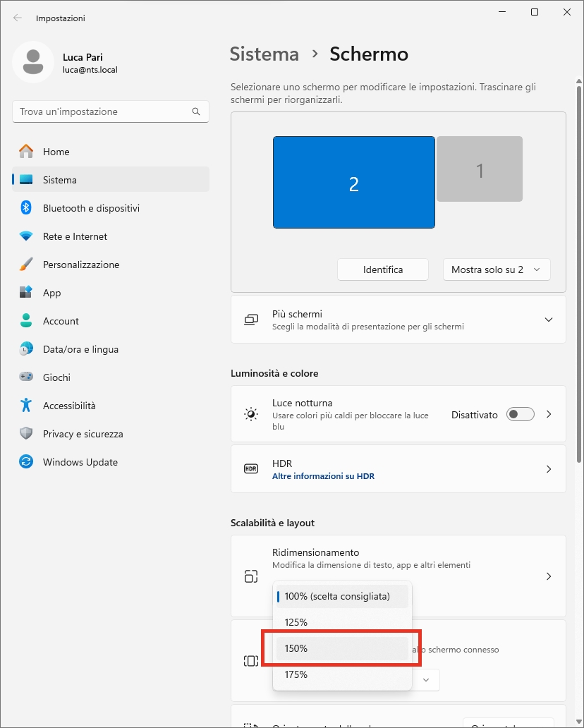Choose 125% from scaling list

pos(342,622)
